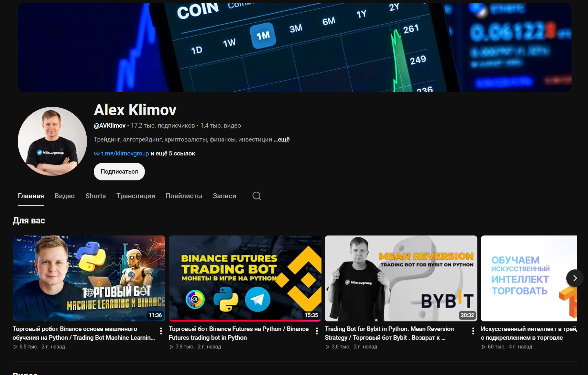The height and width of the screenshot is (375, 588).
Task: Open options menu for Bybit Mean Reversion video
Action: click(x=473, y=331)
